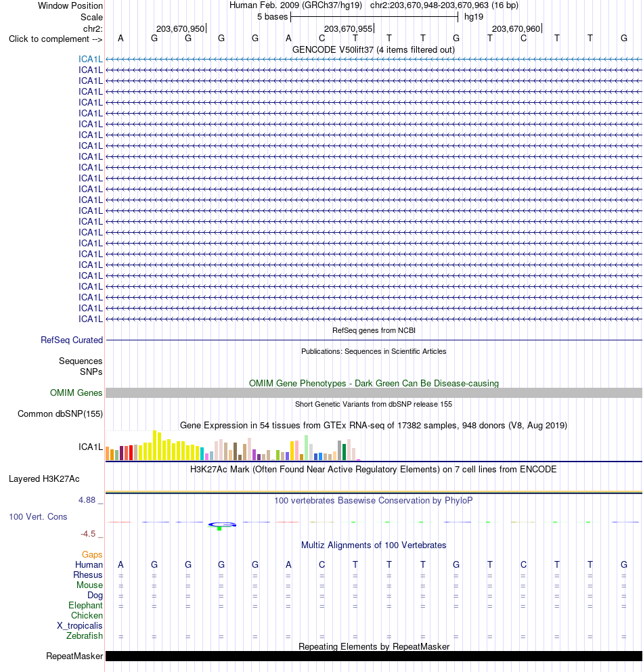The width and height of the screenshot is (643, 672).
Task: Click the Window Position label
Action: [x=70, y=5]
